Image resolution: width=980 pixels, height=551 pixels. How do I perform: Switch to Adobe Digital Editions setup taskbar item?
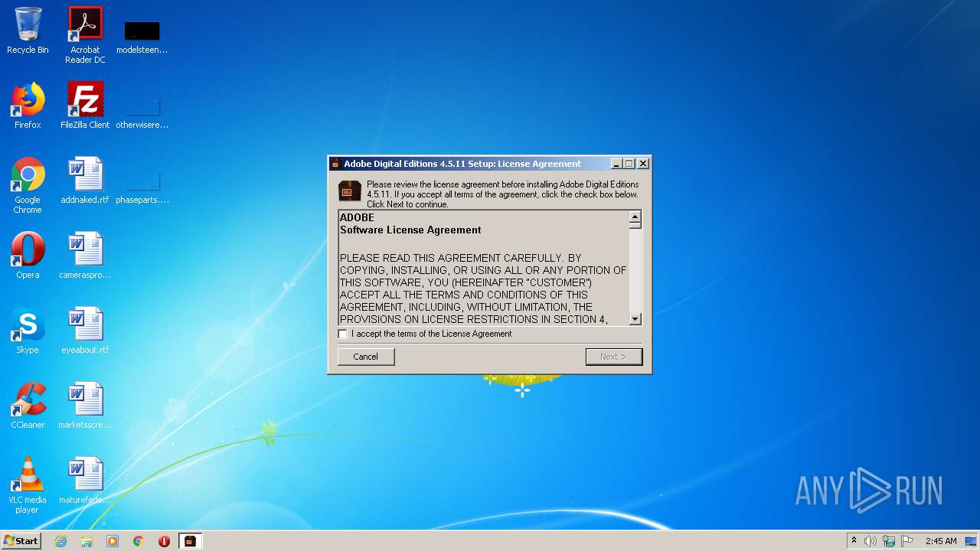(x=190, y=541)
